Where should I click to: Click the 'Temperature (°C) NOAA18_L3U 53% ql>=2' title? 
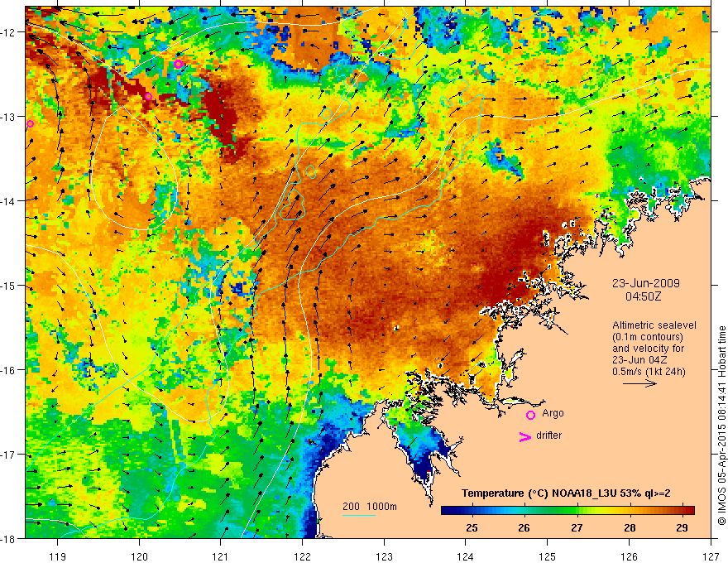click(566, 493)
